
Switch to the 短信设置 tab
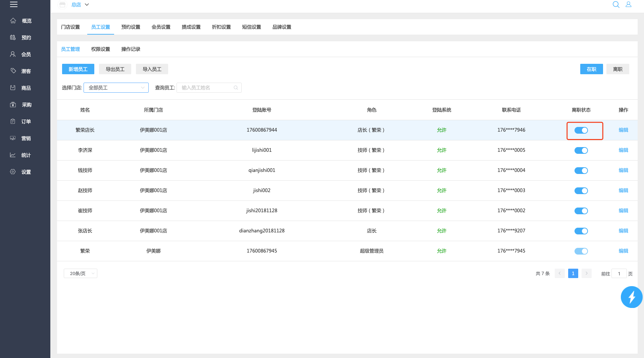click(x=252, y=27)
